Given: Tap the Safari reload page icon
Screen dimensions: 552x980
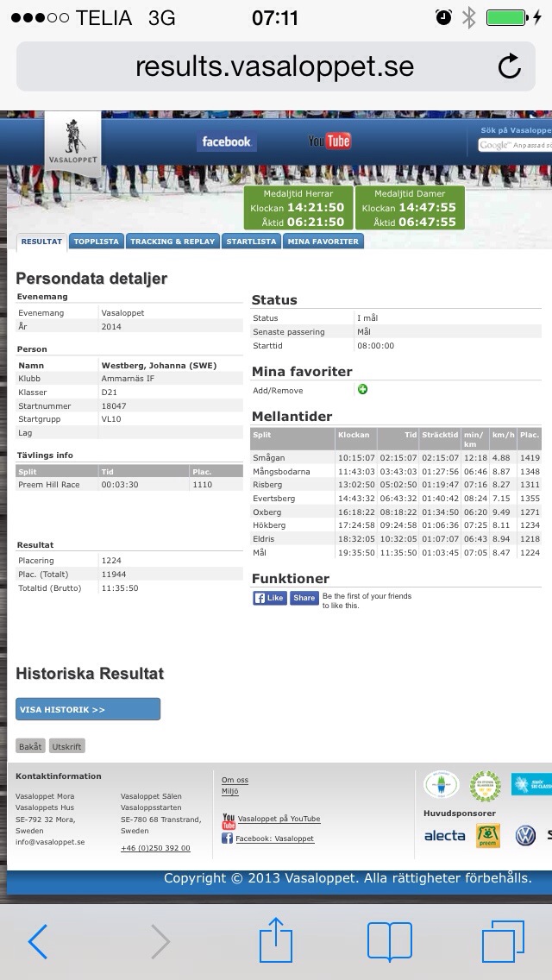Looking at the screenshot, I should point(510,66).
